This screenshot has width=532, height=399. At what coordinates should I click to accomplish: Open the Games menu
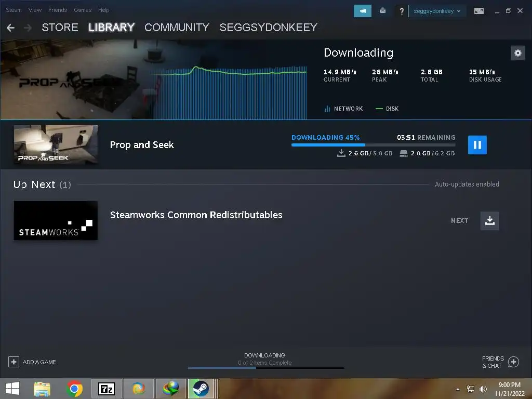(x=83, y=10)
